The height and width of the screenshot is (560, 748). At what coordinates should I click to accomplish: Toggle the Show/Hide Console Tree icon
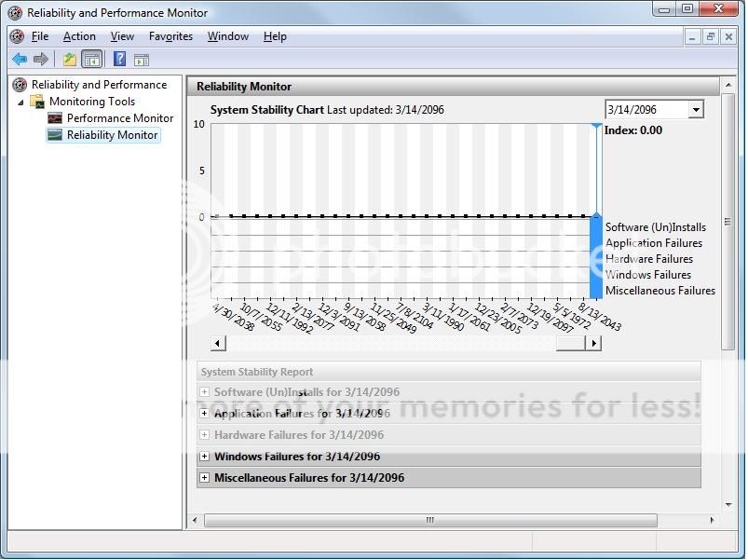(91, 60)
